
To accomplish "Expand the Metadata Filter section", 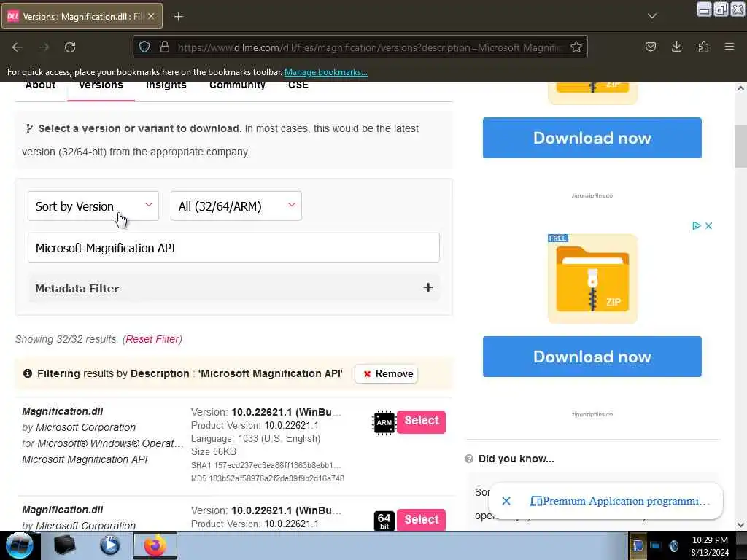I will click(x=233, y=288).
